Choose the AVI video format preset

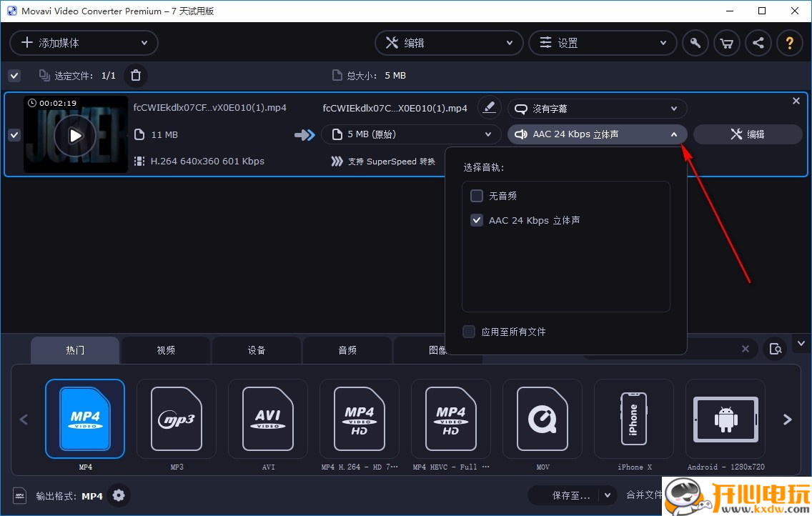pyautogui.click(x=268, y=419)
